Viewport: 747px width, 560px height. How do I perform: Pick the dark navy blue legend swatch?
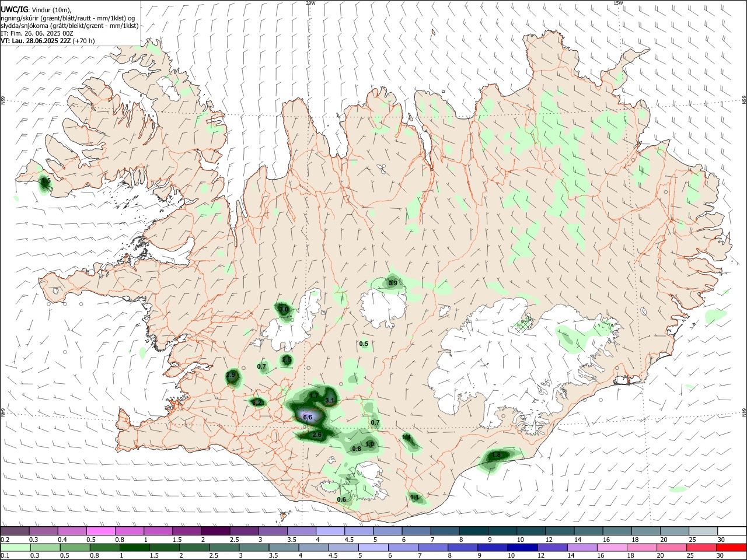coord(522,547)
